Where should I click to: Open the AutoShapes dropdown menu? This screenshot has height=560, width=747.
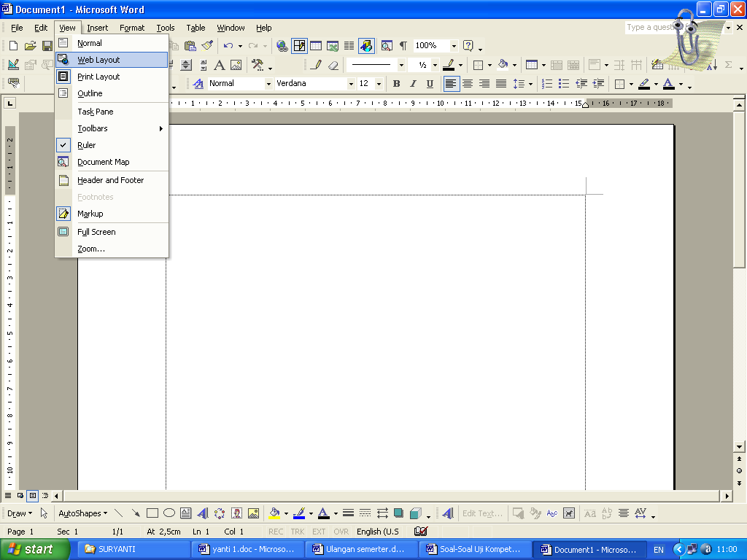pyautogui.click(x=83, y=513)
